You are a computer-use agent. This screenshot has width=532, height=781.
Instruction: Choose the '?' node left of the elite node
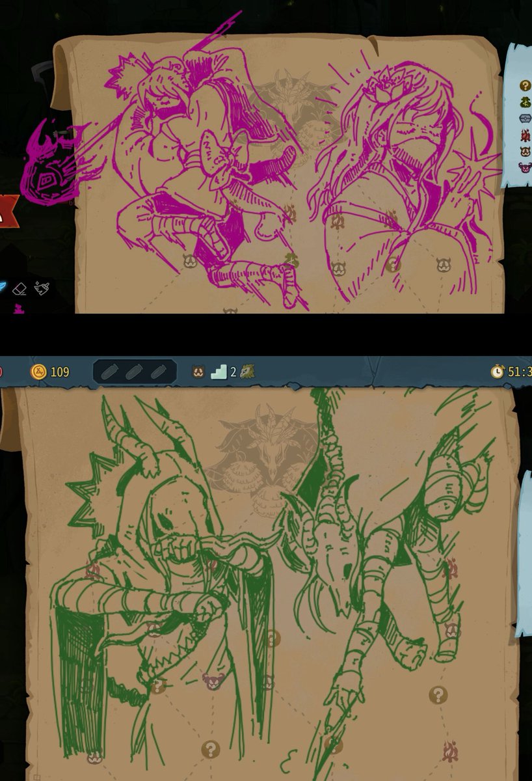pos(157,685)
